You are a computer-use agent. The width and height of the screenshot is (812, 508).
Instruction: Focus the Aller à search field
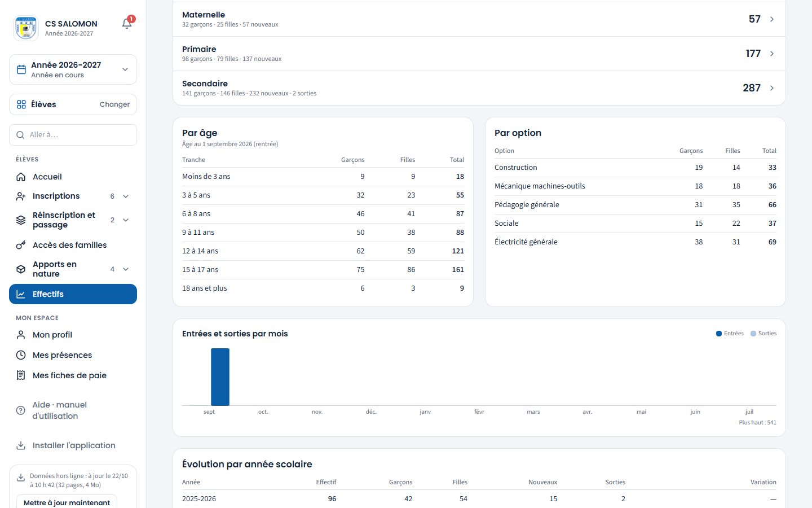tap(73, 135)
